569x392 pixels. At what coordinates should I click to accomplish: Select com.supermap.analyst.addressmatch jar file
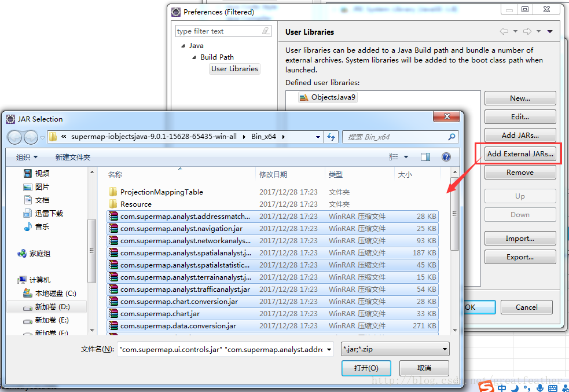pos(273,217)
